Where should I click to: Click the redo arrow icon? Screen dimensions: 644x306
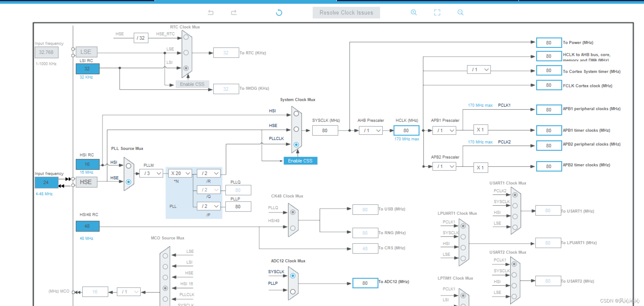click(234, 12)
